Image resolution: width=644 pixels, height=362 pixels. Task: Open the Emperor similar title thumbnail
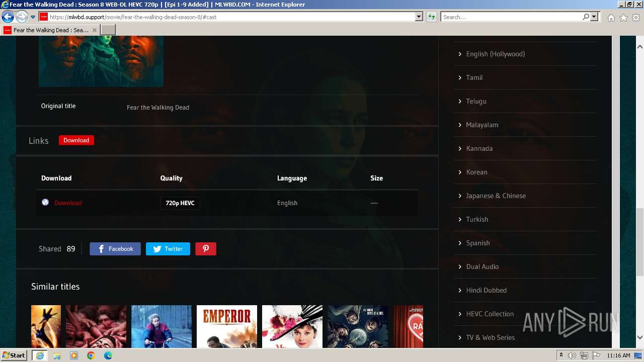tap(227, 326)
